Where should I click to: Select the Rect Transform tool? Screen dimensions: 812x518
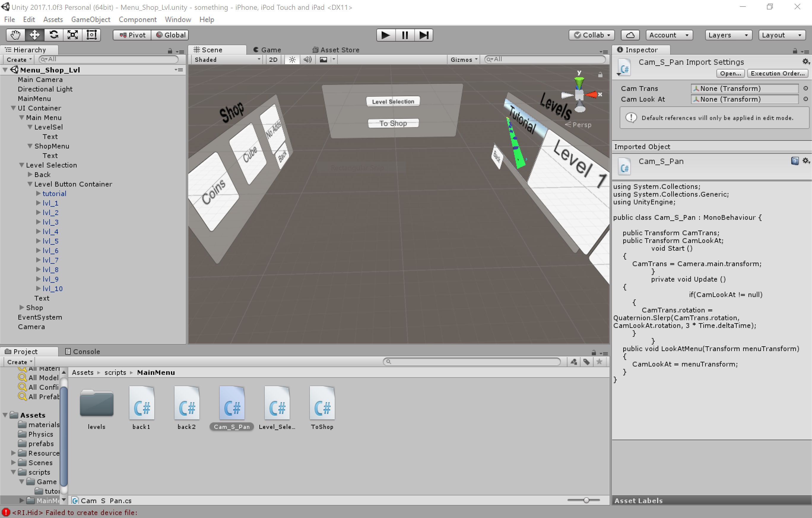click(x=91, y=35)
